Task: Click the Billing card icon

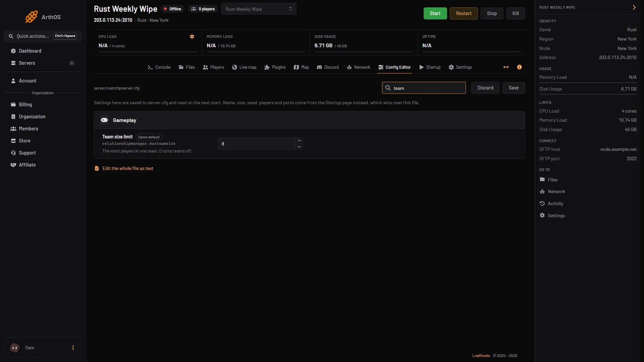Action: click(x=13, y=105)
